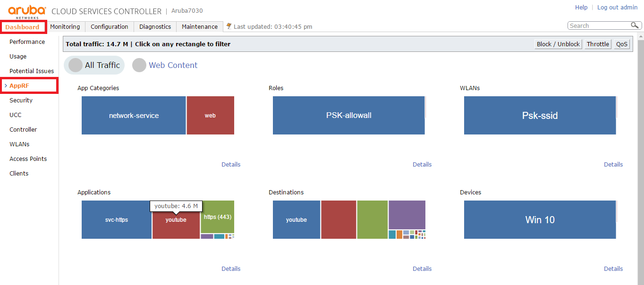Click Log out admin link
The image size is (644, 285).
coord(618,7)
